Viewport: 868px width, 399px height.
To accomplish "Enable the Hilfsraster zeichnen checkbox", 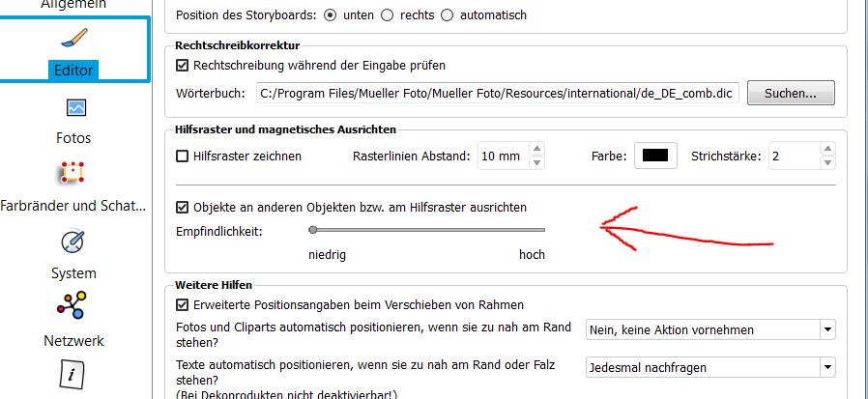I will pos(182,156).
